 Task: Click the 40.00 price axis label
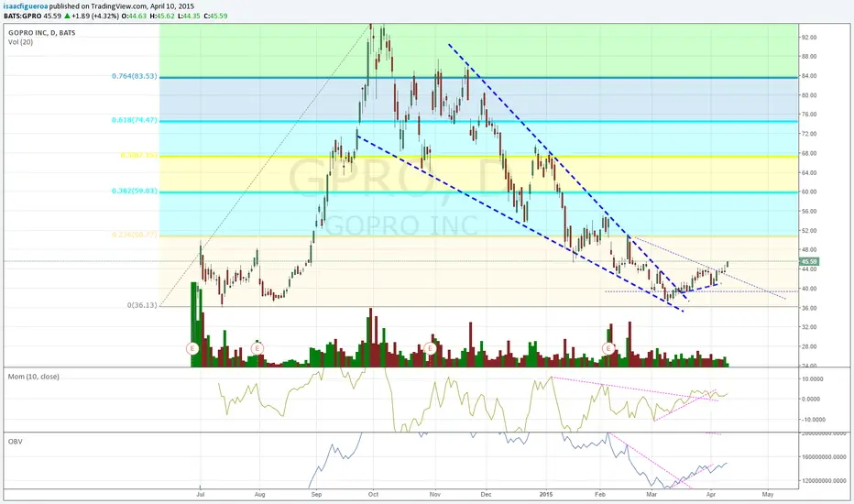tap(809, 289)
